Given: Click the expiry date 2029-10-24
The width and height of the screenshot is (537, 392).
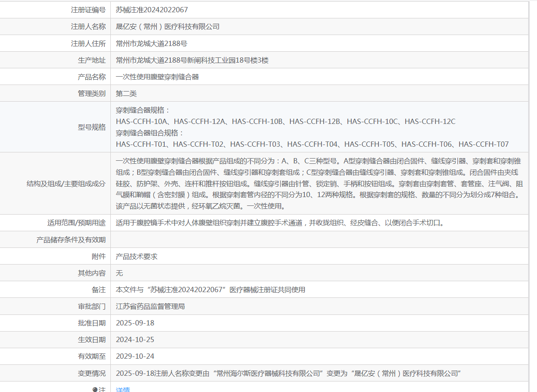Looking at the screenshot, I should [135, 356].
